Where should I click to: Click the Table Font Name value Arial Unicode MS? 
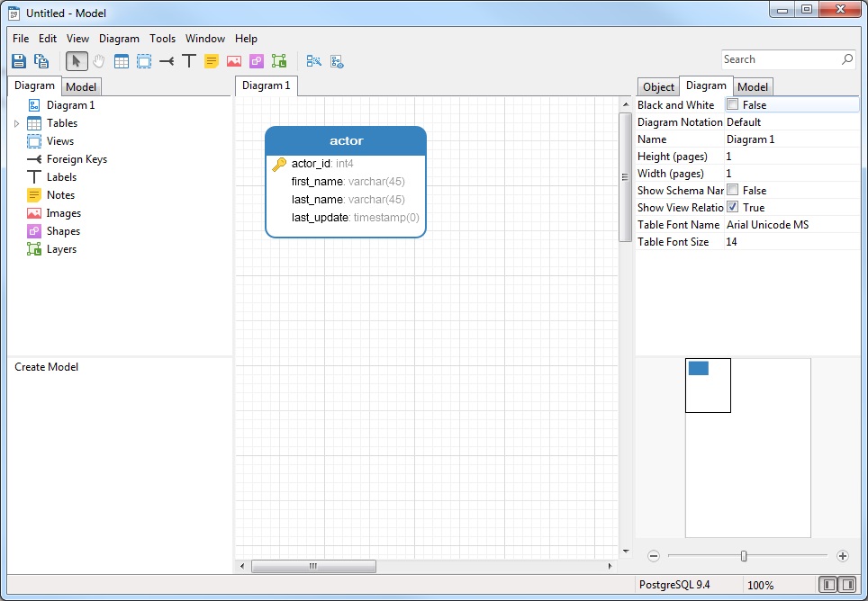[767, 225]
